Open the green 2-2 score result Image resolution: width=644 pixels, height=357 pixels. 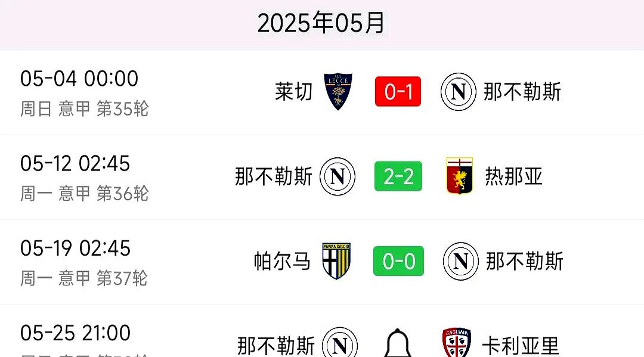[398, 177]
